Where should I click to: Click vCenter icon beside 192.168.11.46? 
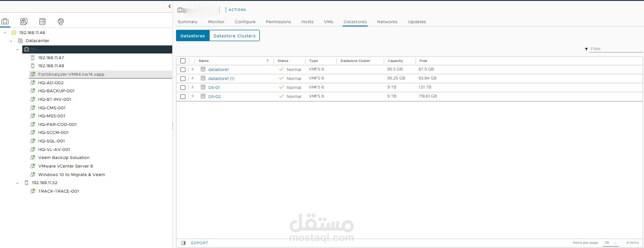14,33
